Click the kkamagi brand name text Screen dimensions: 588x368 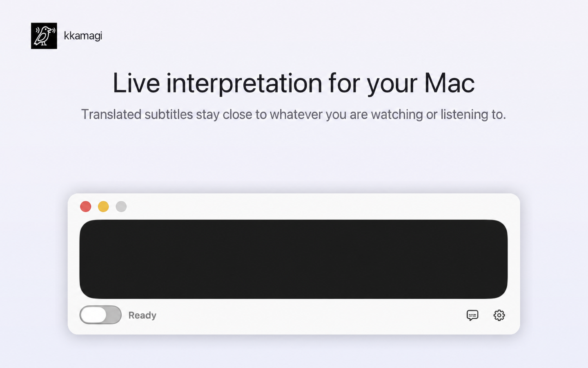point(83,36)
